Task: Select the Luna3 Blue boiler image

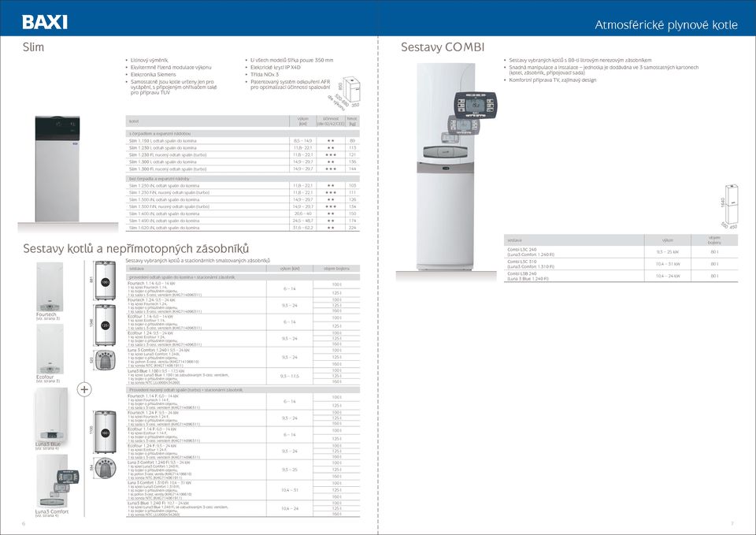Action: tap(51, 414)
